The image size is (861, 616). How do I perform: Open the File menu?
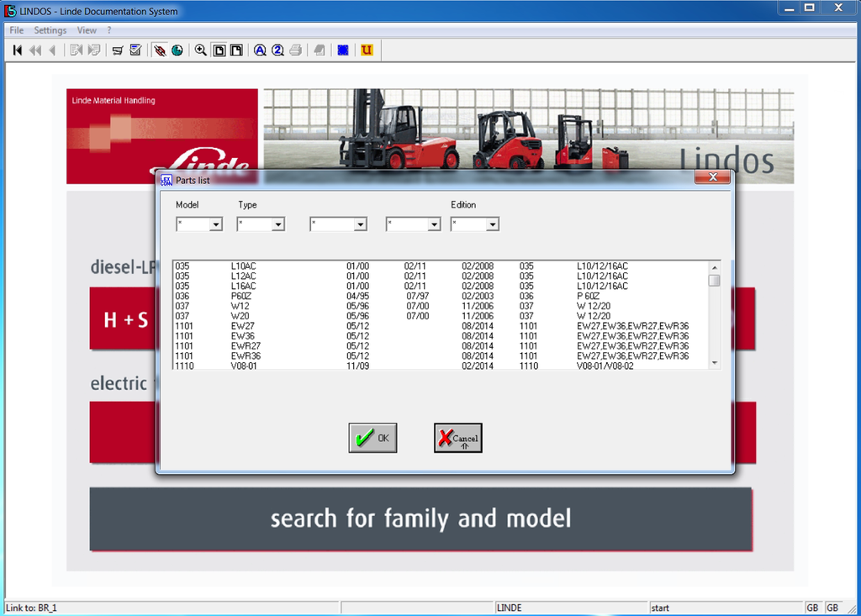(17, 30)
